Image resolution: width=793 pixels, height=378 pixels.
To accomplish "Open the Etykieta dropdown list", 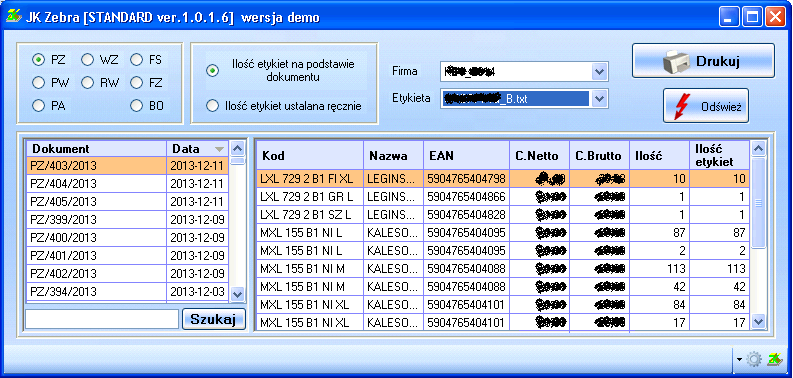I will (599, 99).
